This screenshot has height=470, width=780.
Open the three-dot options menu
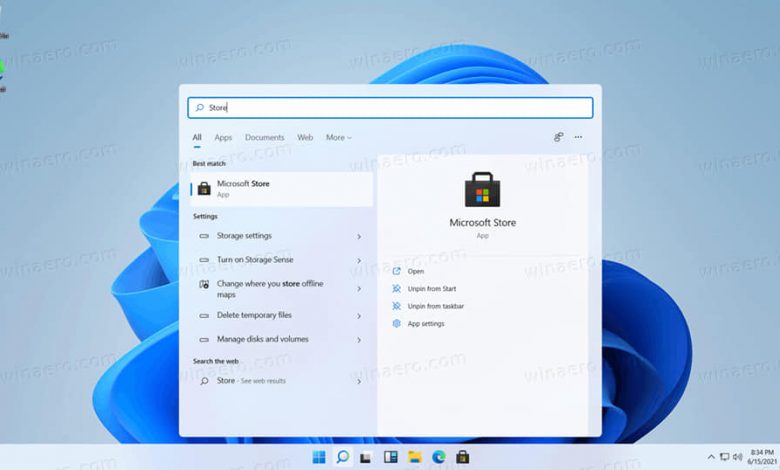[578, 137]
